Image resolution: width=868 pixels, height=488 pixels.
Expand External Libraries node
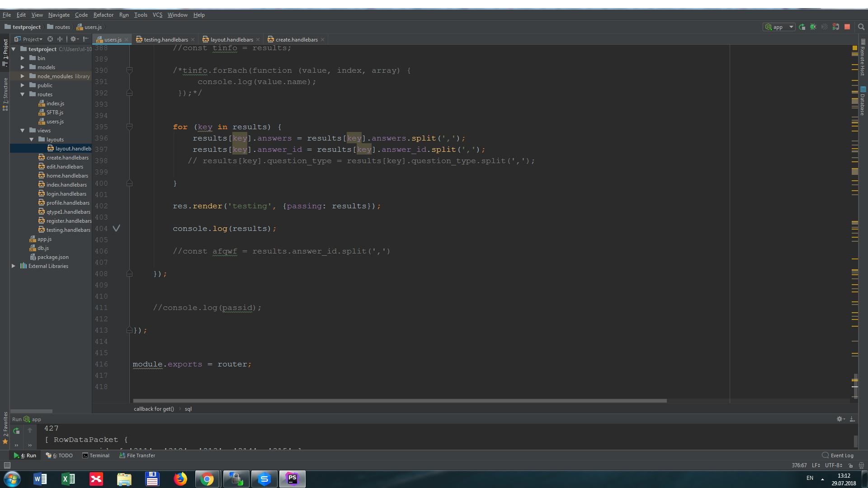pyautogui.click(x=14, y=266)
